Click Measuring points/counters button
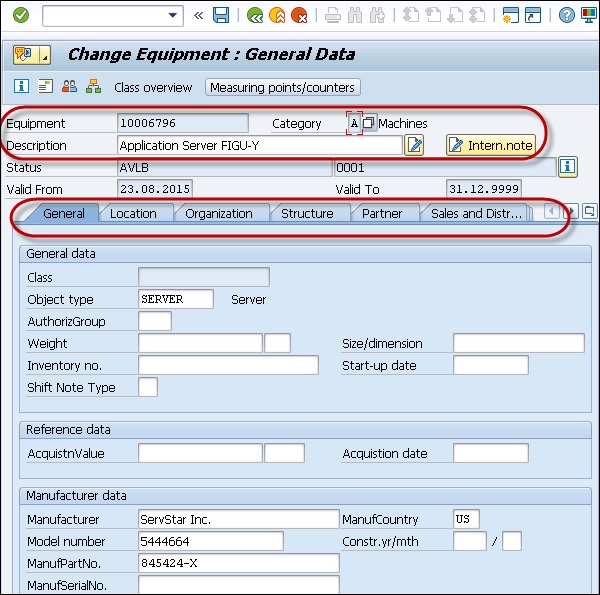 tap(282, 88)
